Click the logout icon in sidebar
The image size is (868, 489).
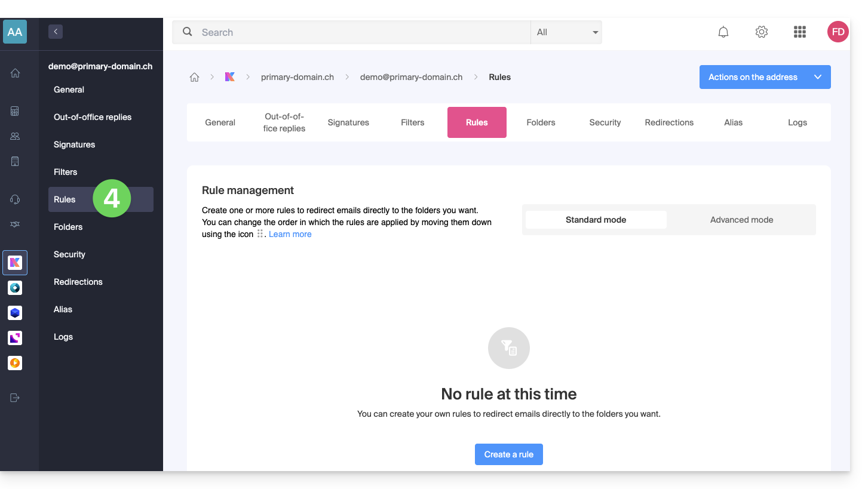[x=15, y=398]
